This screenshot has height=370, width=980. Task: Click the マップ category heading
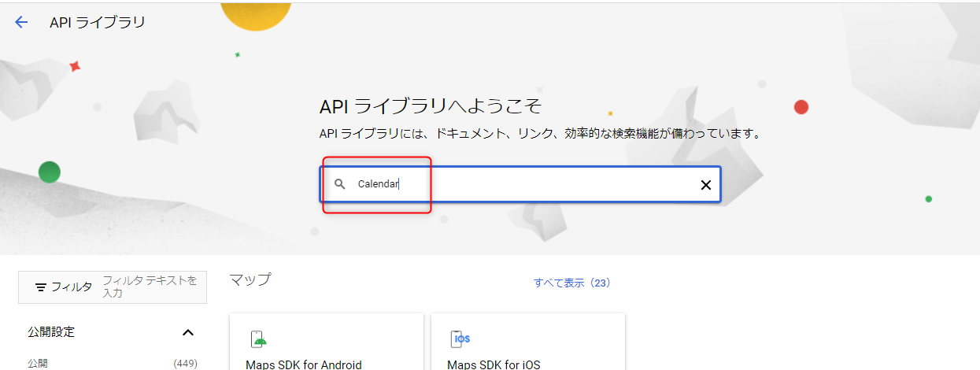[250, 279]
